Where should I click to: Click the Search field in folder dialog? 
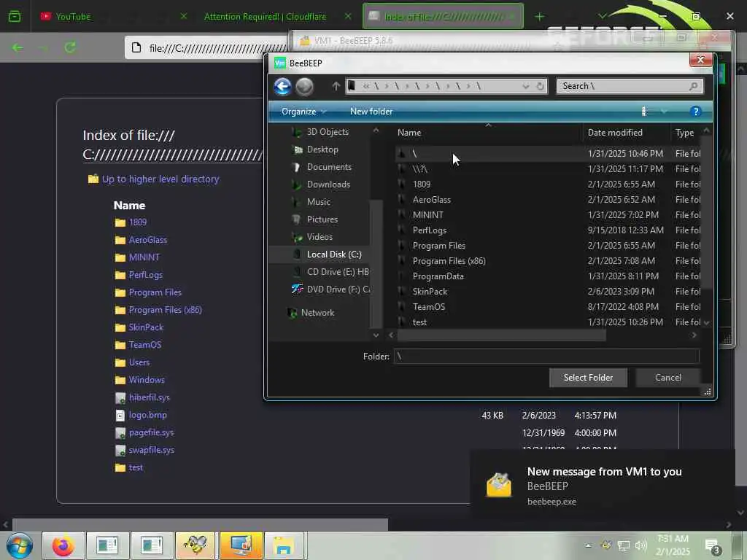(x=630, y=86)
